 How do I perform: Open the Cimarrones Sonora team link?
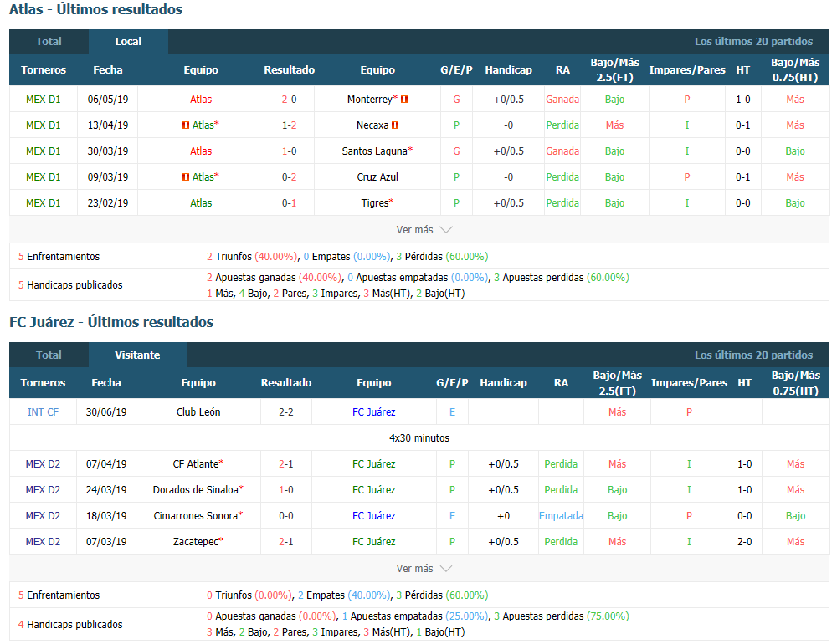(x=195, y=516)
